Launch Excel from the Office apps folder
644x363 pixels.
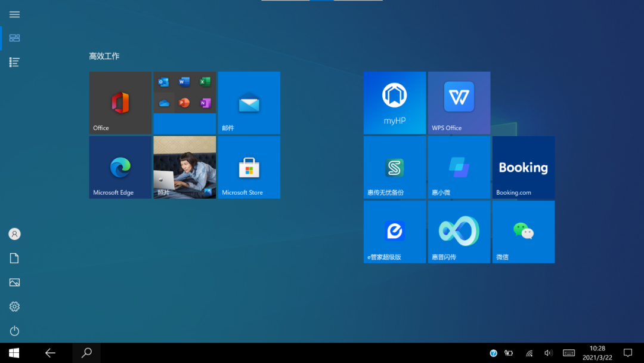205,82
